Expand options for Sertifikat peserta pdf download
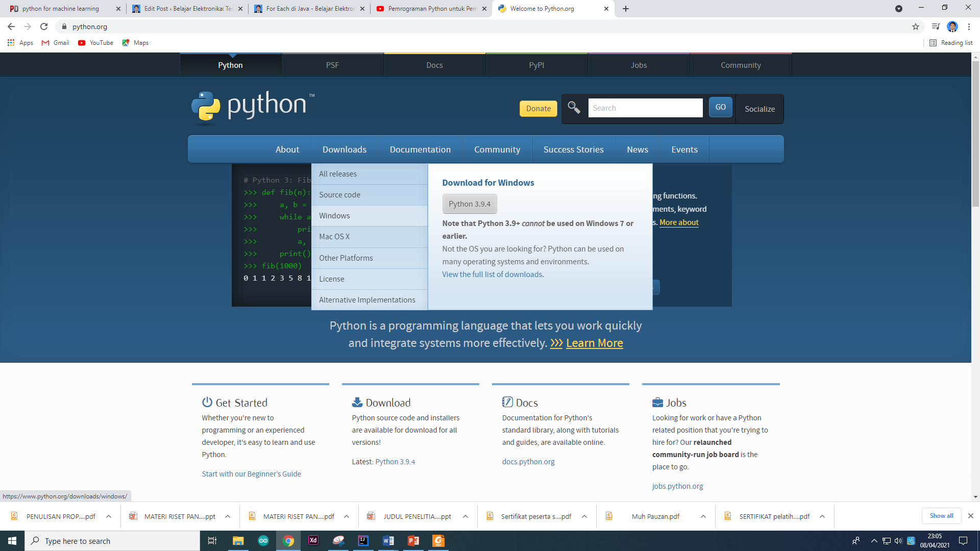 [x=584, y=516]
